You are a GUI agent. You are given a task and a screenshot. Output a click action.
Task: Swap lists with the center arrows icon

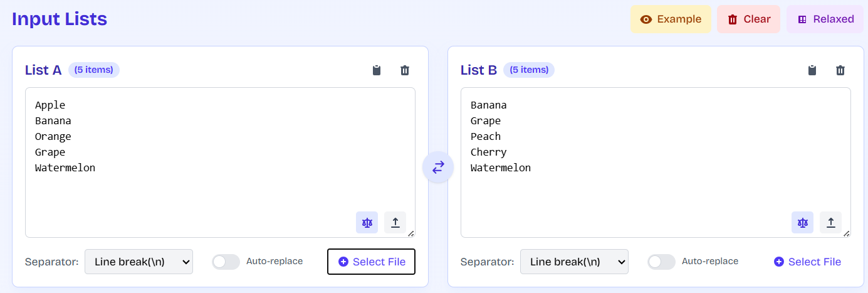click(x=438, y=167)
